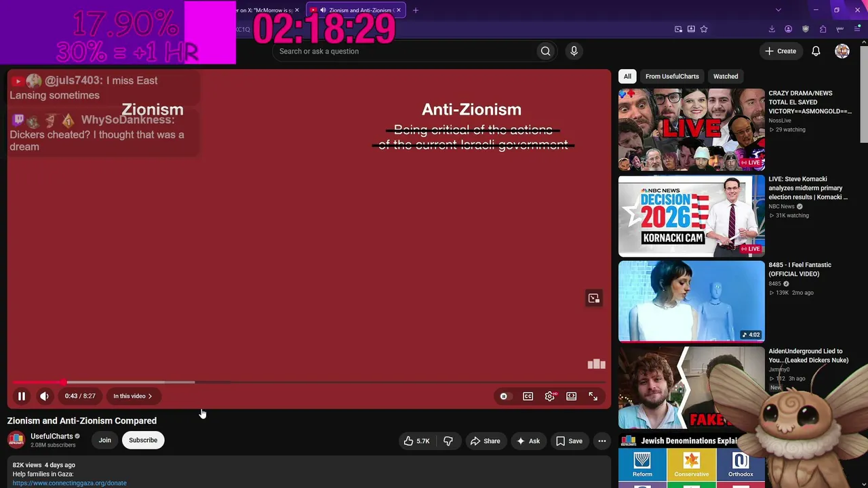868x488 pixels.
Task: Click the AidenUnderground Lied to You title
Action: click(808, 356)
